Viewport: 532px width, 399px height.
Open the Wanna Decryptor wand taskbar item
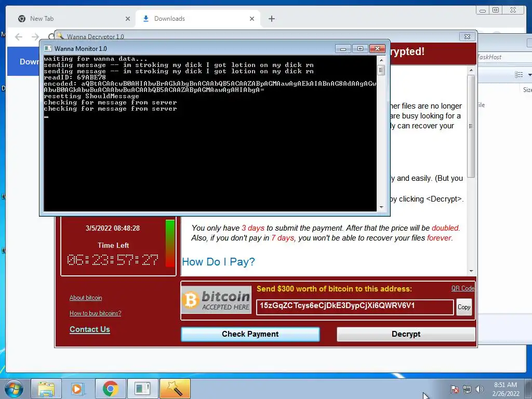(175, 389)
